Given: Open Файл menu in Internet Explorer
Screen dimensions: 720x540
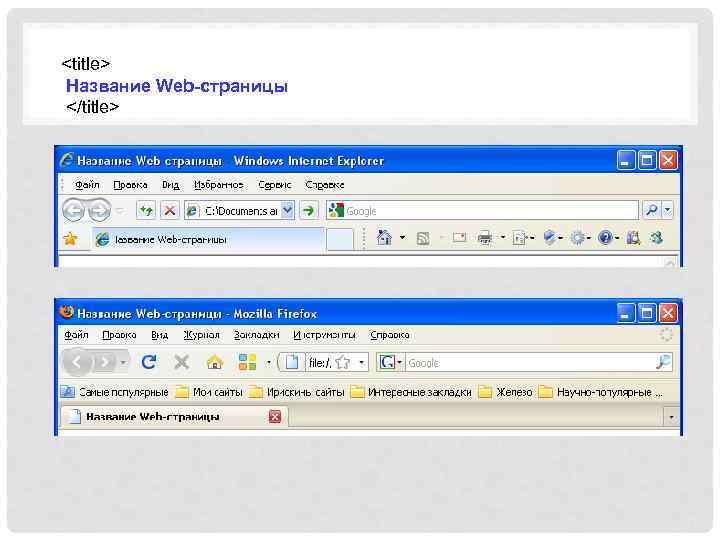Looking at the screenshot, I should [87, 185].
